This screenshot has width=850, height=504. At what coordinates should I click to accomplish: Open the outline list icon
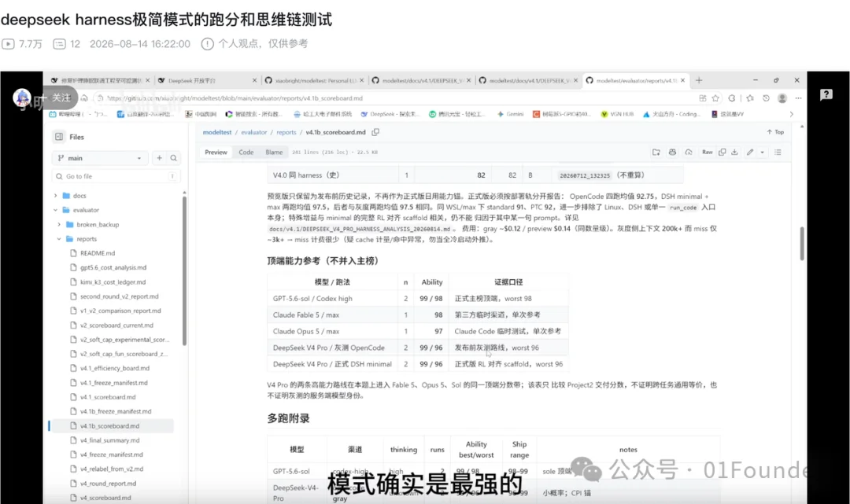(778, 152)
